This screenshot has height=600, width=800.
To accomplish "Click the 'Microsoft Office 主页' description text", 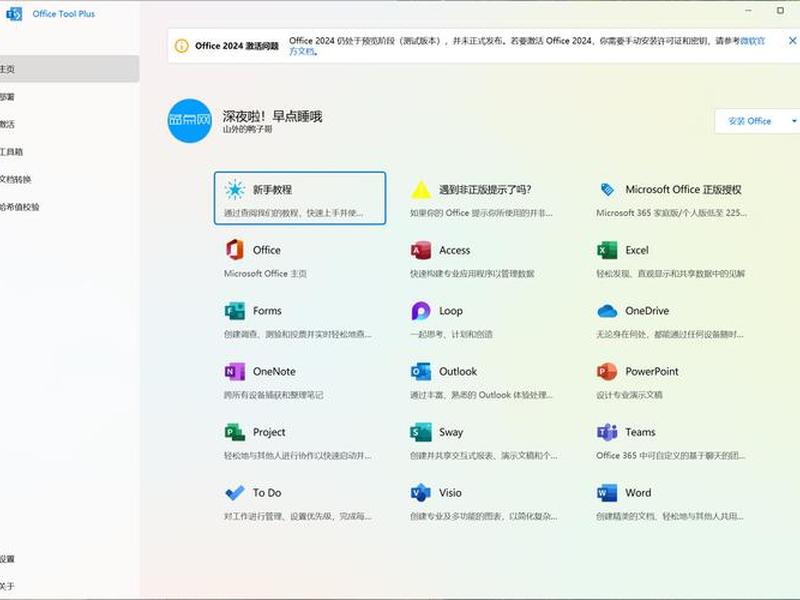I will pyautogui.click(x=265, y=273).
